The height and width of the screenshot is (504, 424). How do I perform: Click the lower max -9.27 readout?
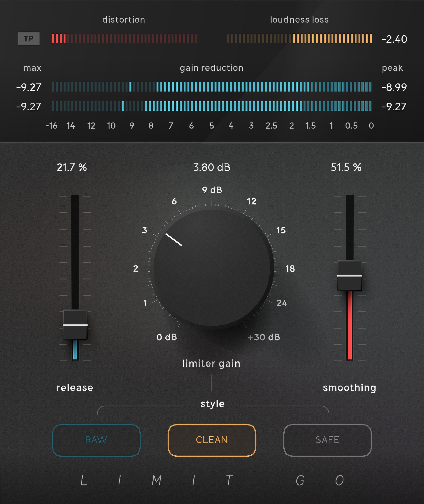tap(29, 106)
